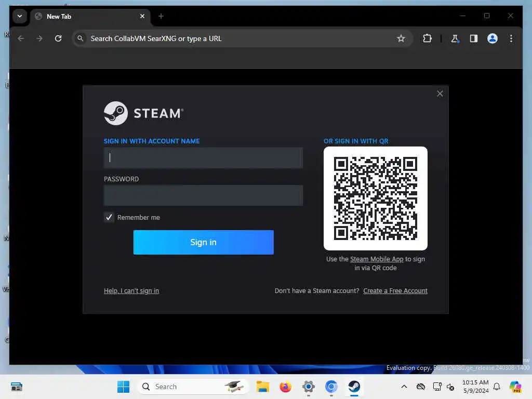532x399 pixels.
Task: Open File Explorer from the taskbar
Action: (x=262, y=387)
